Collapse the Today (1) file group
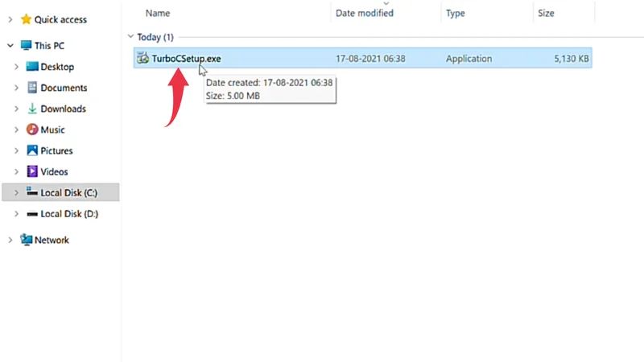Viewport: 644px width, 362px height. 131,37
